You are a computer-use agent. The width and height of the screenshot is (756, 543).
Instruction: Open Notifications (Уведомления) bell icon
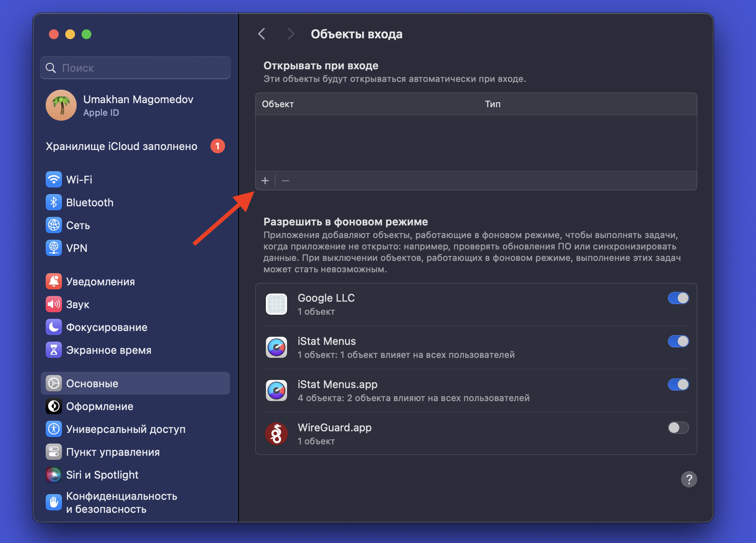tap(53, 282)
